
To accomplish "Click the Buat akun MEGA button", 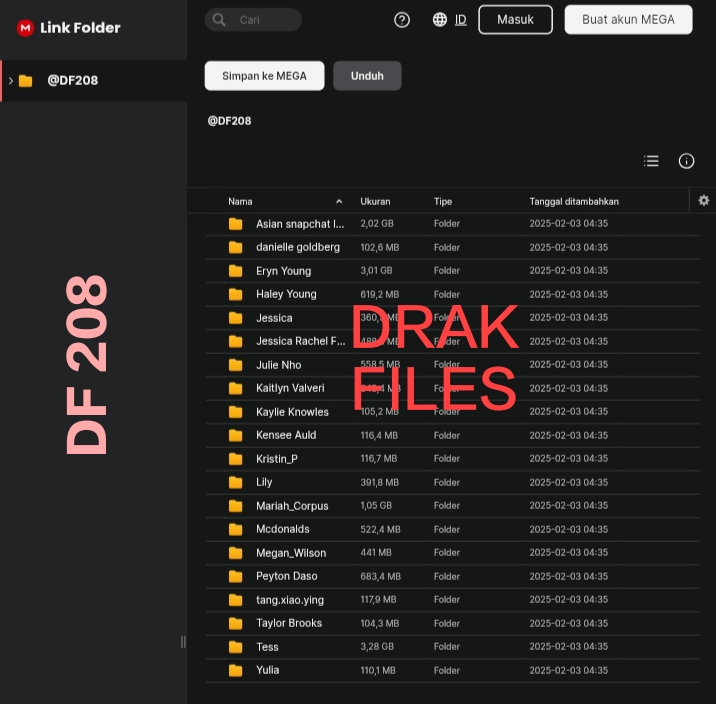I will (628, 20).
